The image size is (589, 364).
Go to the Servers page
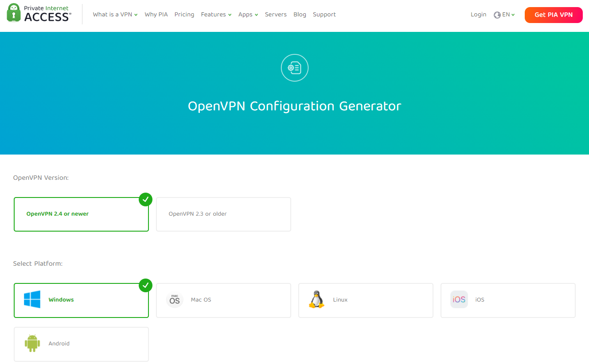[276, 15]
